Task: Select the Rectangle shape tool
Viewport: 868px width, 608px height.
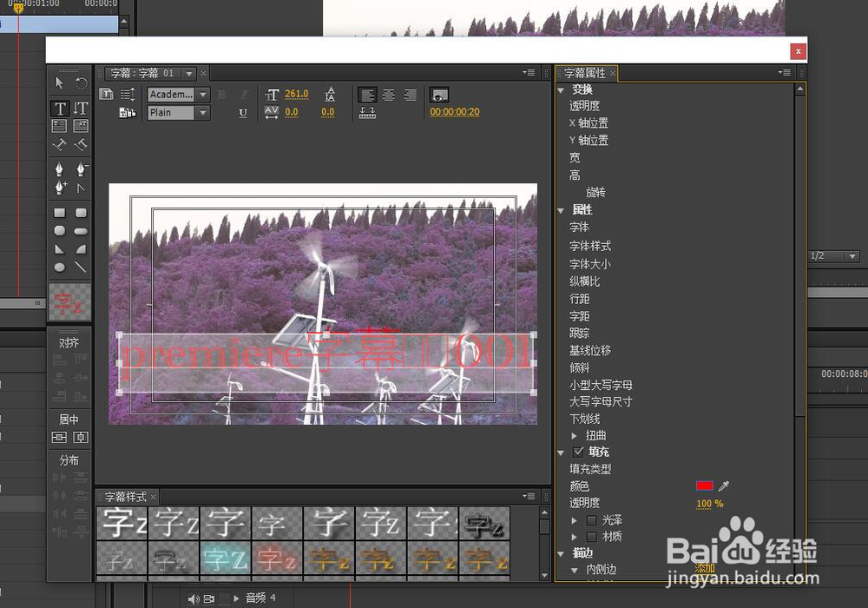Action: pyautogui.click(x=60, y=213)
